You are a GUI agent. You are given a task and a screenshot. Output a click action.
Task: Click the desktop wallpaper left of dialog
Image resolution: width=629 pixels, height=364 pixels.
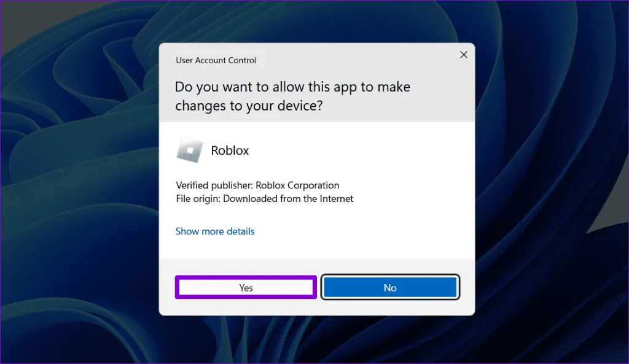coord(80,184)
